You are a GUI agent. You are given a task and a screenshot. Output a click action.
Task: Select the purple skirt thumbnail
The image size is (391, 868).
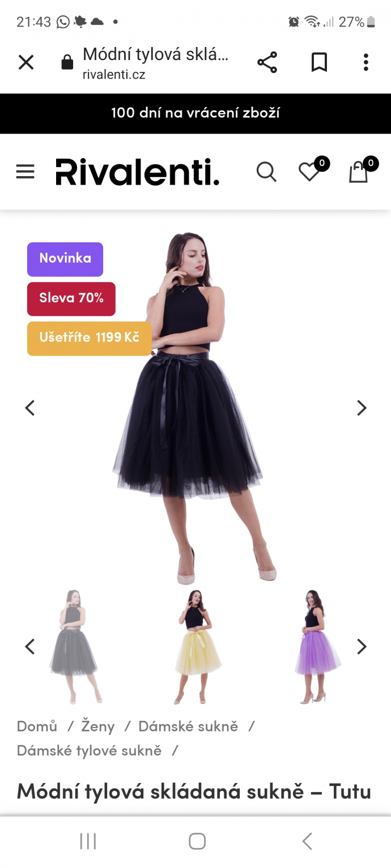coord(317,647)
